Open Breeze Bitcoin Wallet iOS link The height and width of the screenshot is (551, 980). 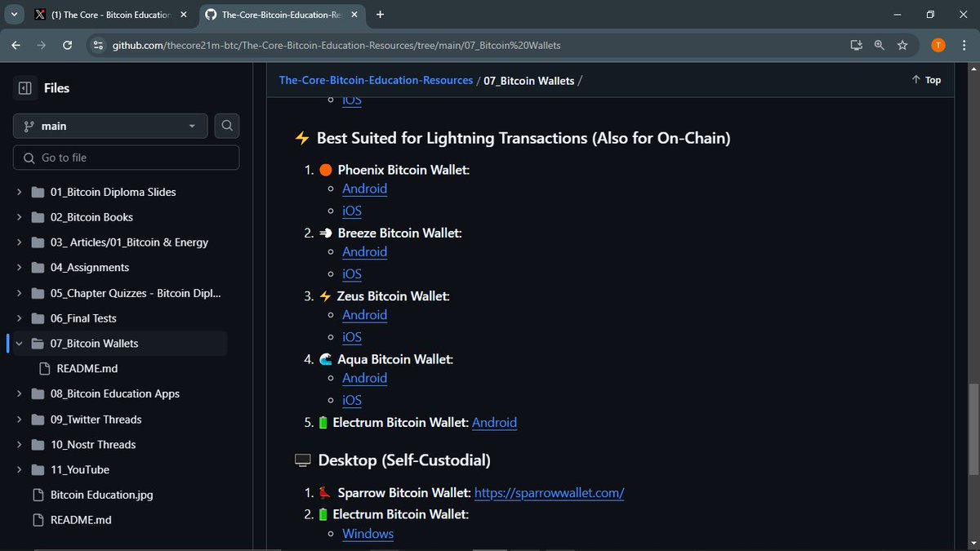[352, 274]
